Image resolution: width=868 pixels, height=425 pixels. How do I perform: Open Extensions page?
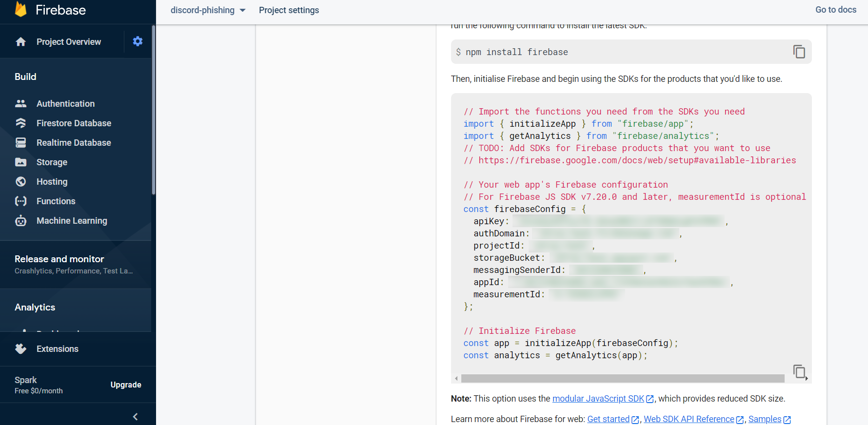pos(57,348)
